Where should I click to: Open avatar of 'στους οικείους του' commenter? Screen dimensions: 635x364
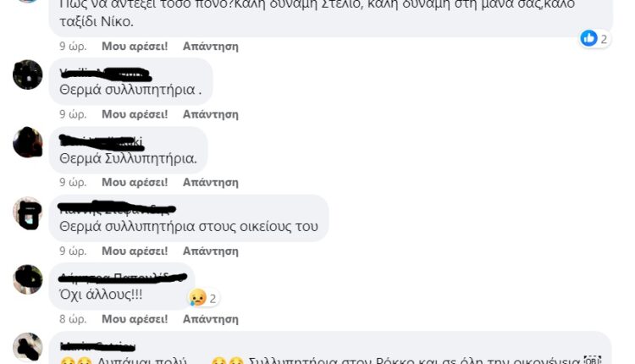coord(28,212)
